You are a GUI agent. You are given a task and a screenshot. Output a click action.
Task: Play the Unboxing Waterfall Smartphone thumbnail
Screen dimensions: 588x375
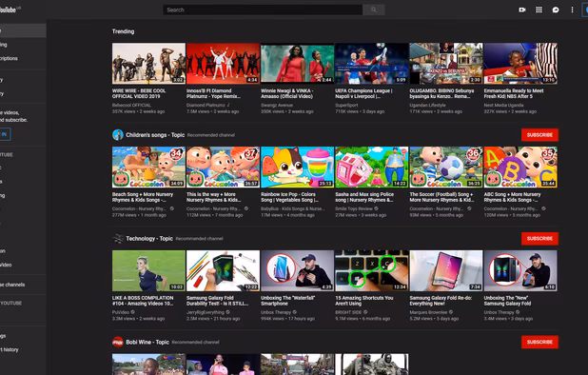tap(298, 270)
